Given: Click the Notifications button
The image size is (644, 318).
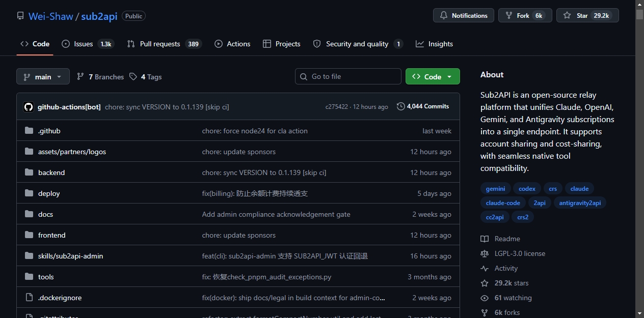Looking at the screenshot, I should (464, 16).
